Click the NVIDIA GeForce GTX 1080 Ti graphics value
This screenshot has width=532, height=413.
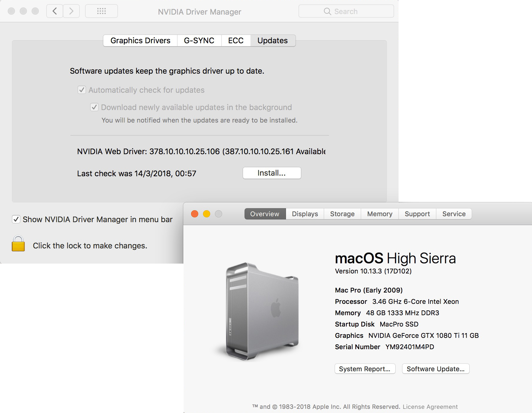(x=423, y=335)
